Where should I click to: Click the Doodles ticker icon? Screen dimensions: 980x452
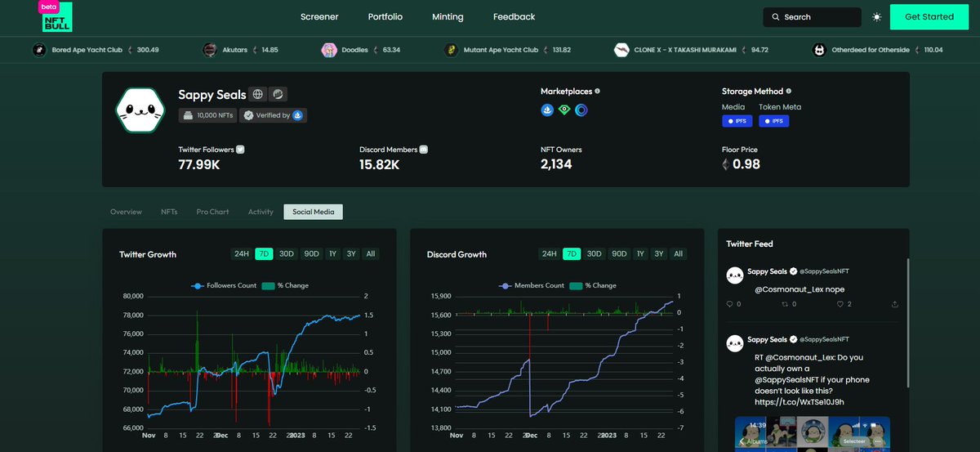329,50
